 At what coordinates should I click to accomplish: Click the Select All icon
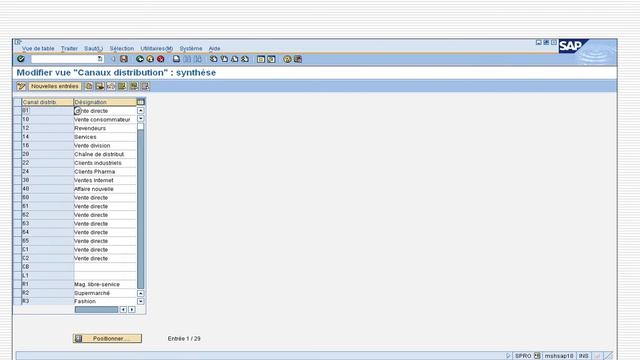[122, 86]
